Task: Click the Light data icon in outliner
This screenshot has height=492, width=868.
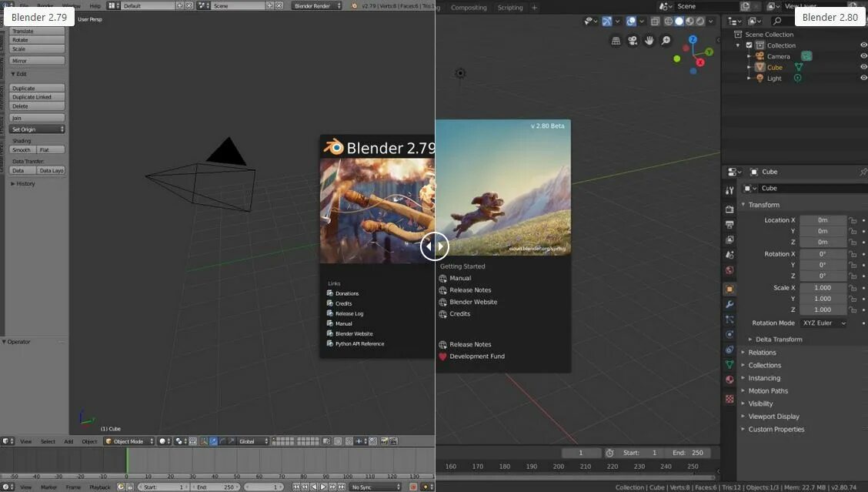Action: (798, 78)
